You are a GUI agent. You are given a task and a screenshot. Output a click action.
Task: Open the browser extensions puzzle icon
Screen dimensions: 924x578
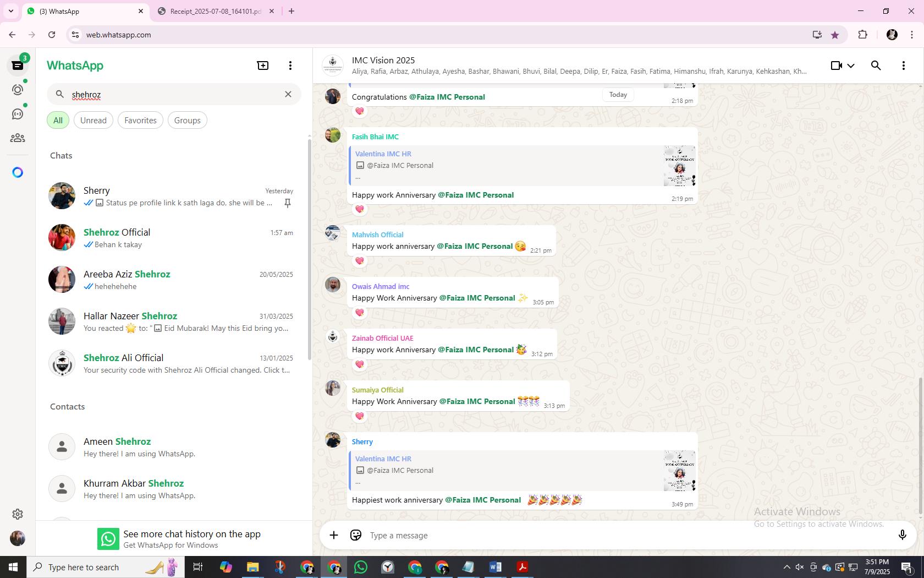pos(862,35)
